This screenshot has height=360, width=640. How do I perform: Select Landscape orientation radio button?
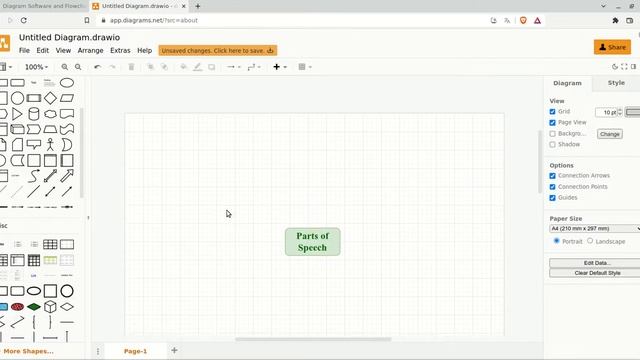[590, 241]
